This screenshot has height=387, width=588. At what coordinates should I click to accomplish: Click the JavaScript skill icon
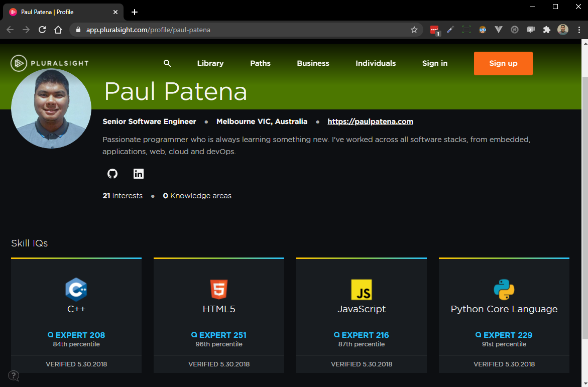click(362, 290)
